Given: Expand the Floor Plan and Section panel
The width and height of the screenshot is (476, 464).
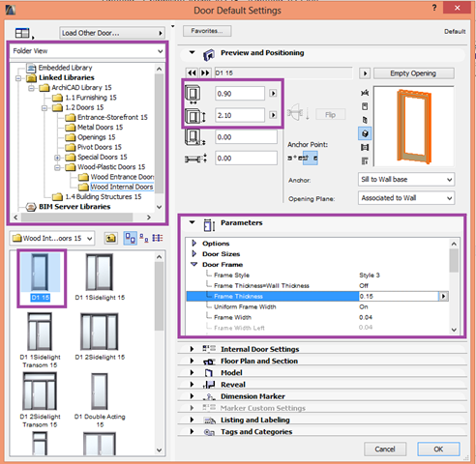Looking at the screenshot, I should pyautogui.click(x=192, y=361).
